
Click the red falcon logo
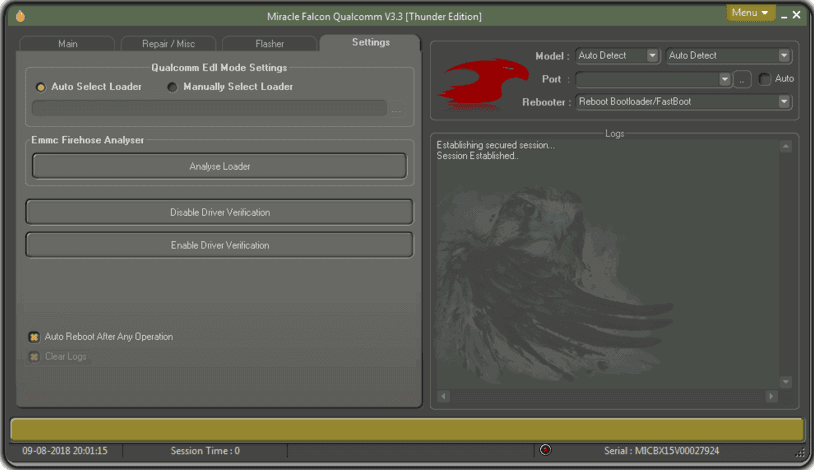tap(482, 83)
